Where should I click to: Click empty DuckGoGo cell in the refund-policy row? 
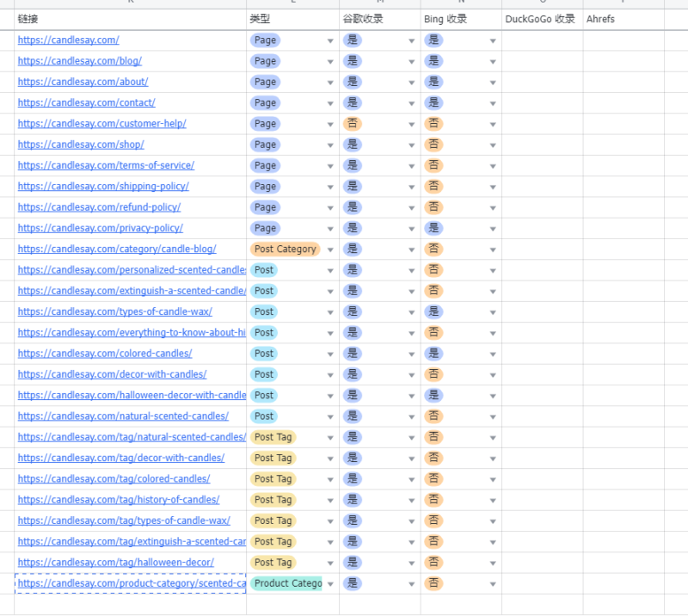pos(542,207)
